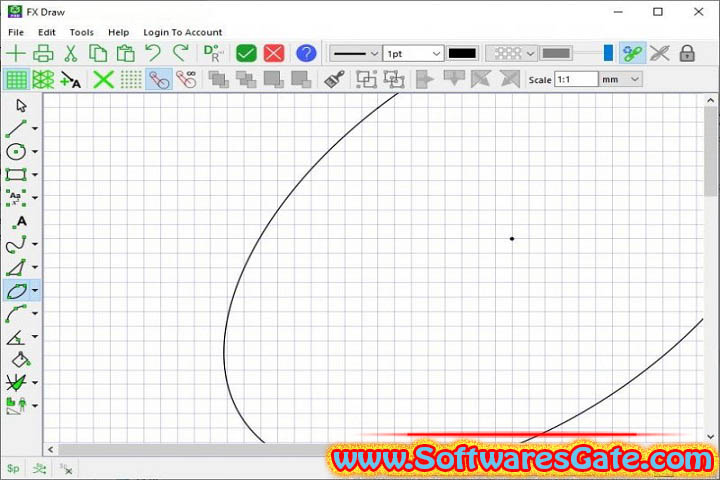Click the horizontal flip arrow icon

tap(425, 79)
